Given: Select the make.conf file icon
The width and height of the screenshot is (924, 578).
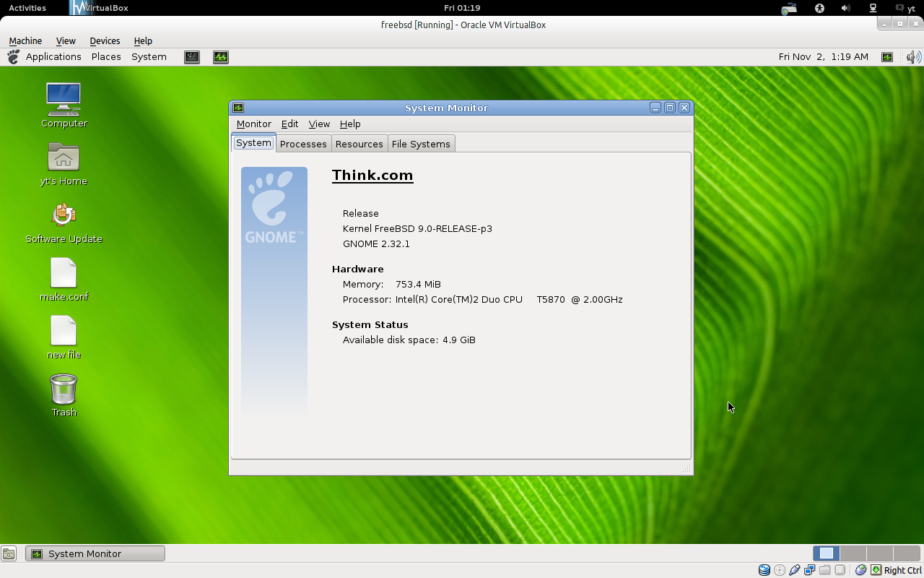Looking at the screenshot, I should click(x=64, y=272).
